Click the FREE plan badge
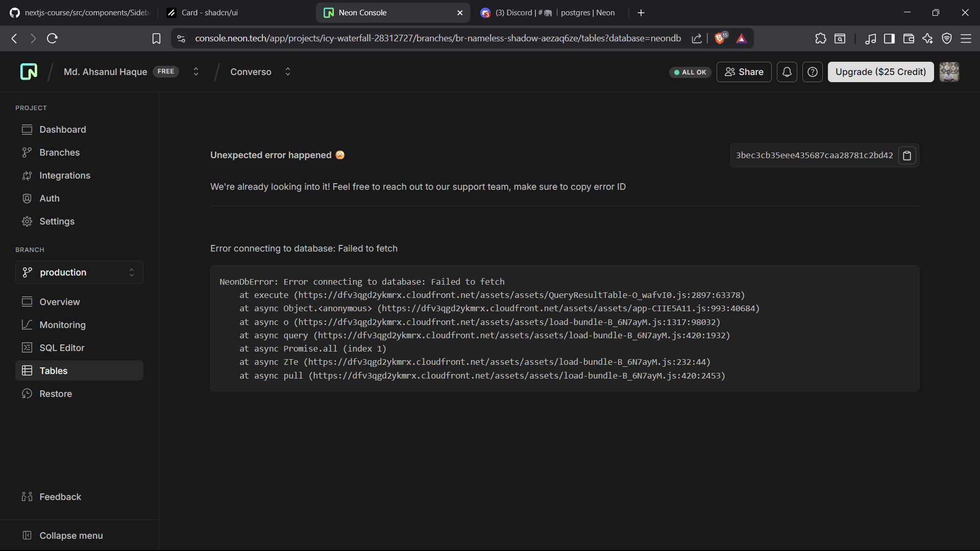 [x=166, y=71]
